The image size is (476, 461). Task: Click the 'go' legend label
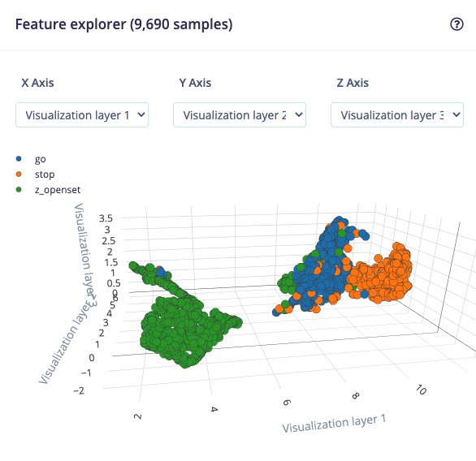point(40,159)
